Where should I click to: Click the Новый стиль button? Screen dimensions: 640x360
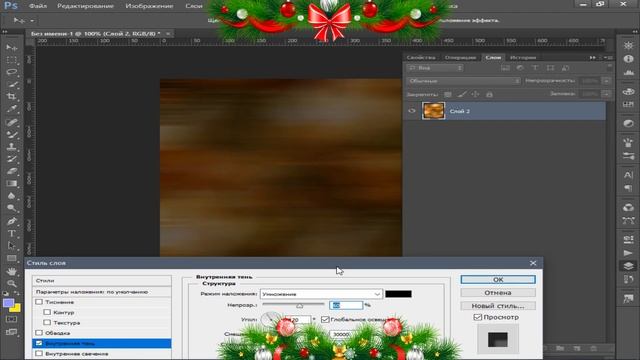498,306
